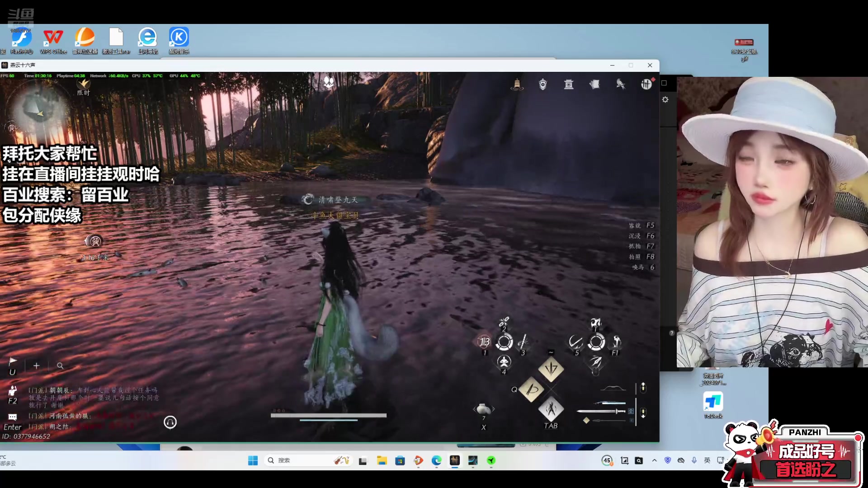Activate skill slot 1 with 13 cooldown

click(x=484, y=342)
